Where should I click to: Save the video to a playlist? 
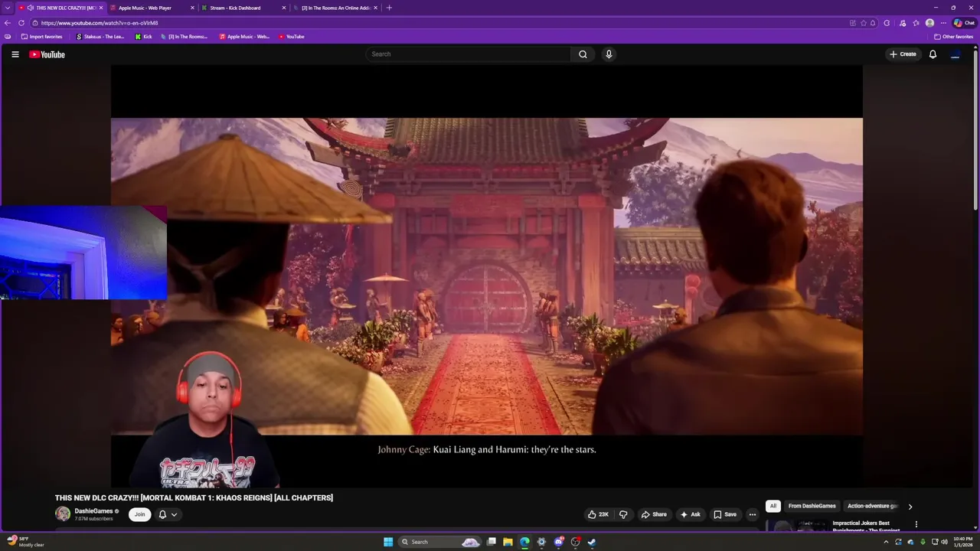pos(724,514)
